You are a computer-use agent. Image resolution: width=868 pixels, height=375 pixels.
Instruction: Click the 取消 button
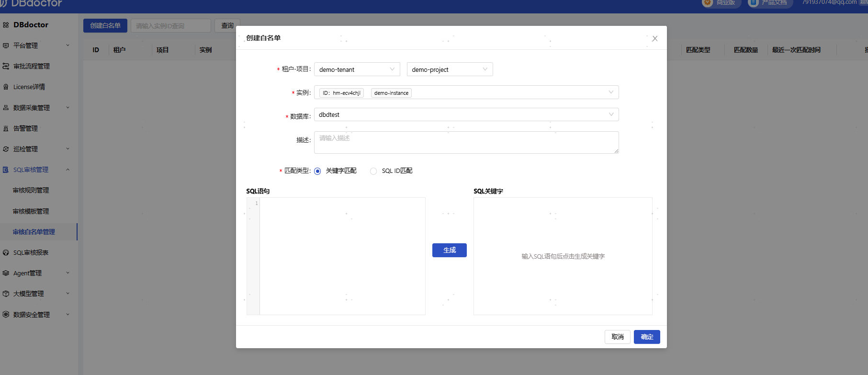(x=617, y=337)
